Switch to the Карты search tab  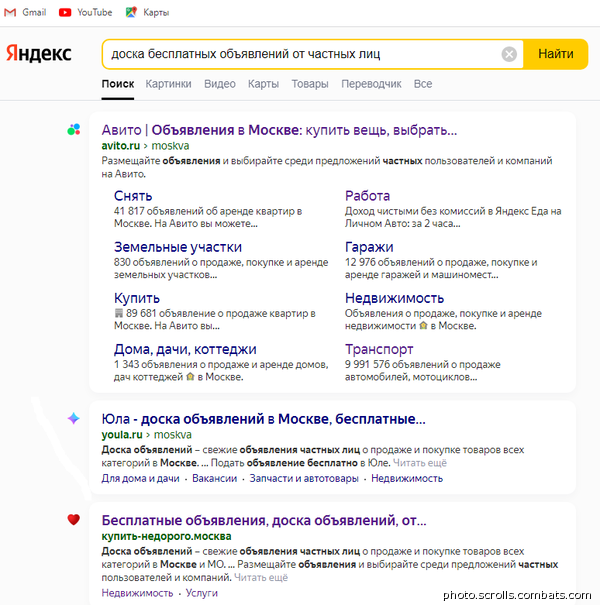click(x=263, y=84)
